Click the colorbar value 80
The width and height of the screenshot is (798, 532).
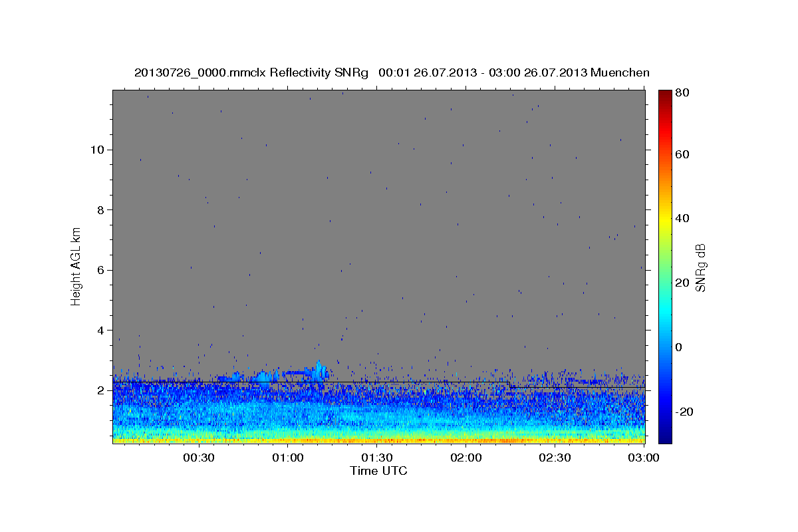pyautogui.click(x=682, y=94)
